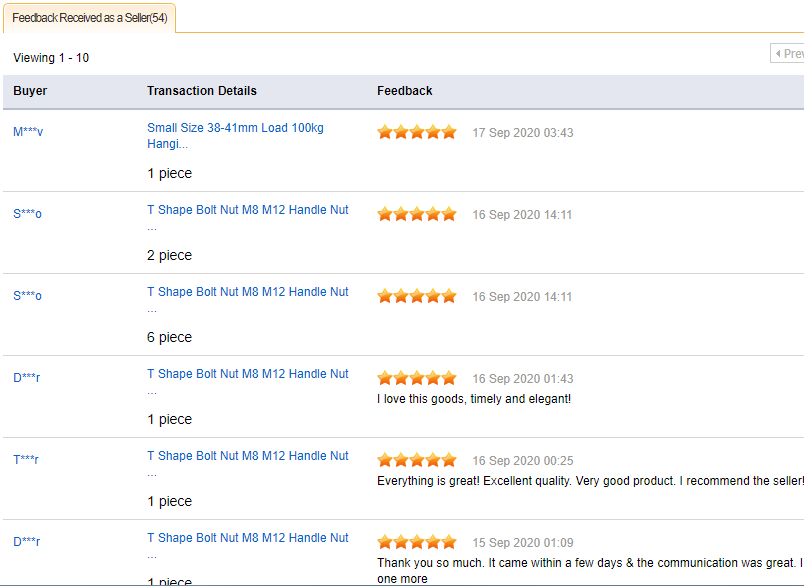The image size is (804, 586).
Task: Open buyer M***v's profile link
Action: [x=28, y=132]
